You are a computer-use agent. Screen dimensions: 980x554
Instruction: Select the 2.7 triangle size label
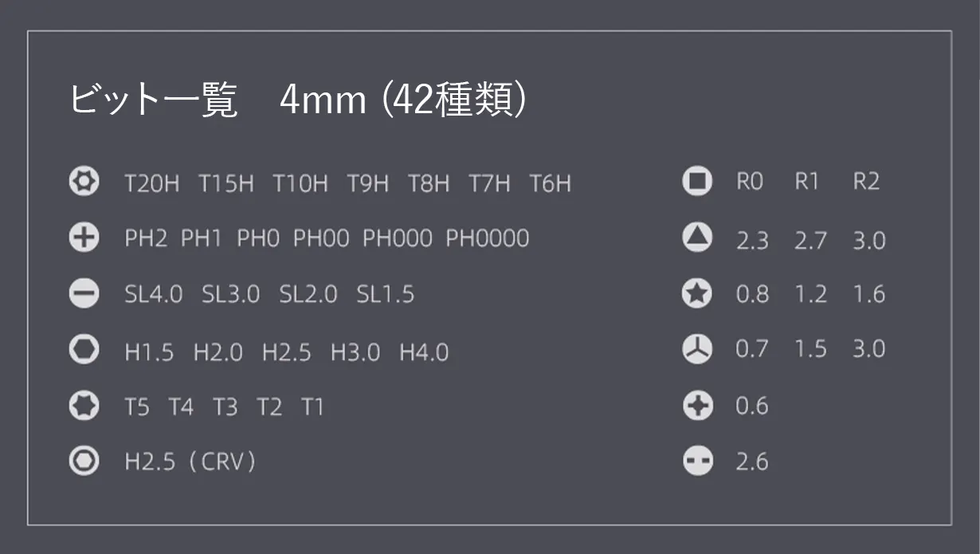click(x=810, y=241)
